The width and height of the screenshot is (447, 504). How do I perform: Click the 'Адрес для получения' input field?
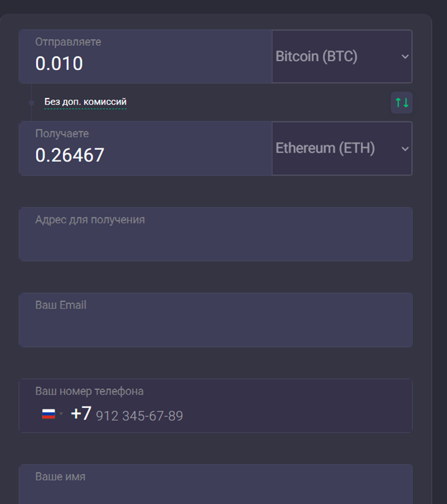pos(215,241)
